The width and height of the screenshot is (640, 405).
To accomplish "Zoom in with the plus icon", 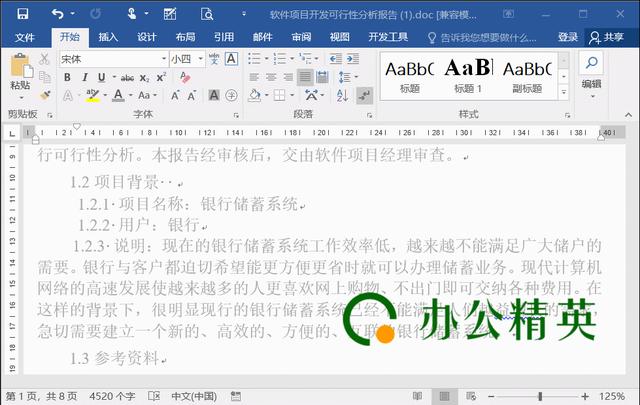I will click(x=585, y=396).
